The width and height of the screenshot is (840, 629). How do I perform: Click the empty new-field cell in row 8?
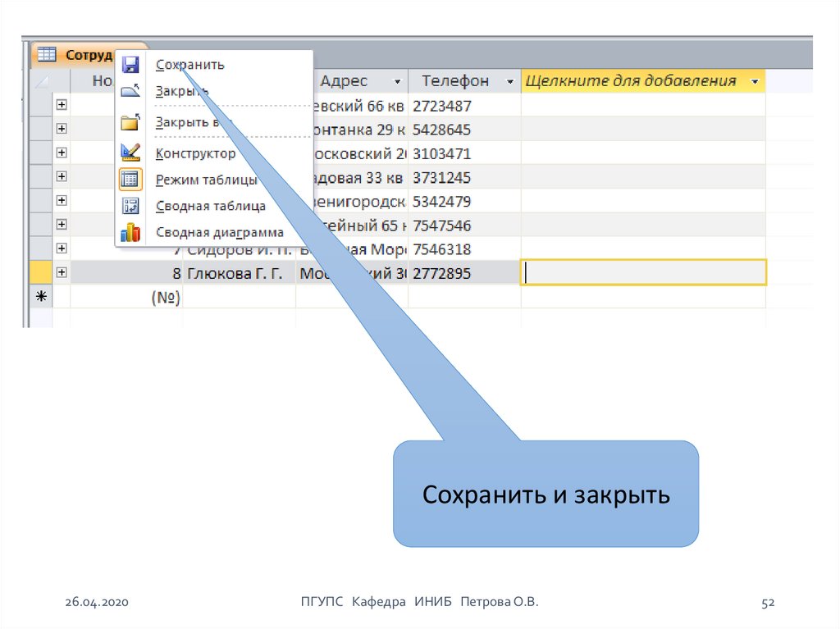click(x=643, y=273)
